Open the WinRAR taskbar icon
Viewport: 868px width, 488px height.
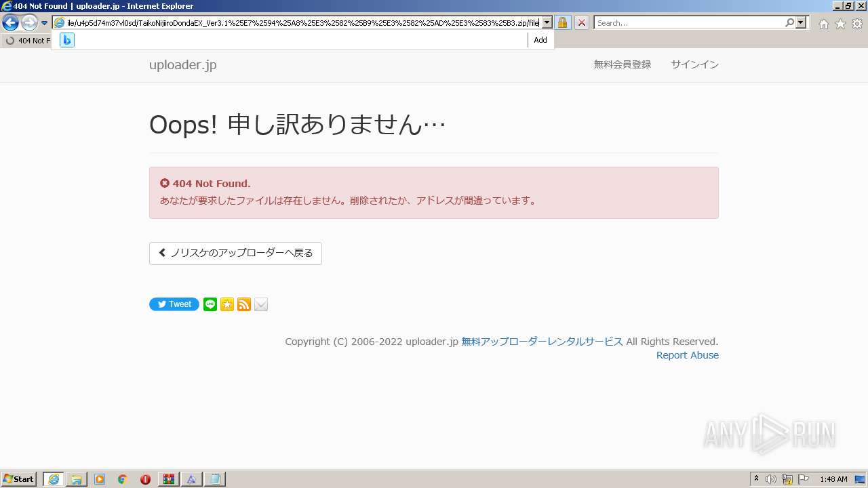tap(168, 479)
